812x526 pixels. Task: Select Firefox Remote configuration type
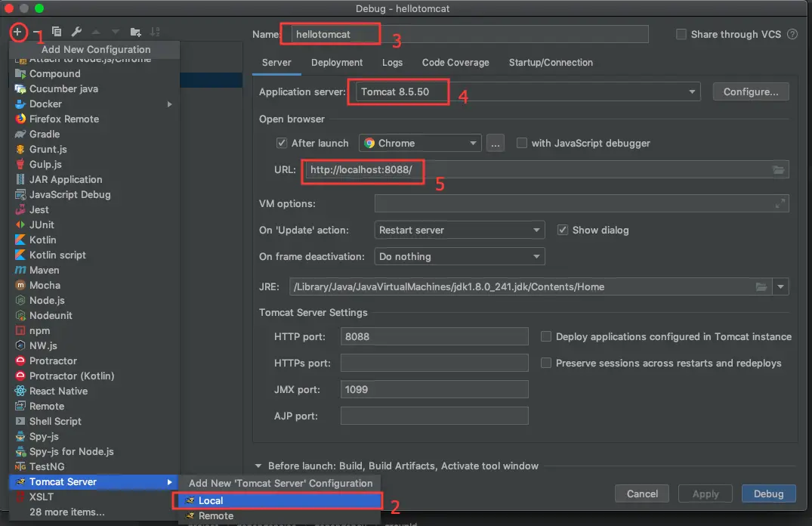tap(93, 119)
